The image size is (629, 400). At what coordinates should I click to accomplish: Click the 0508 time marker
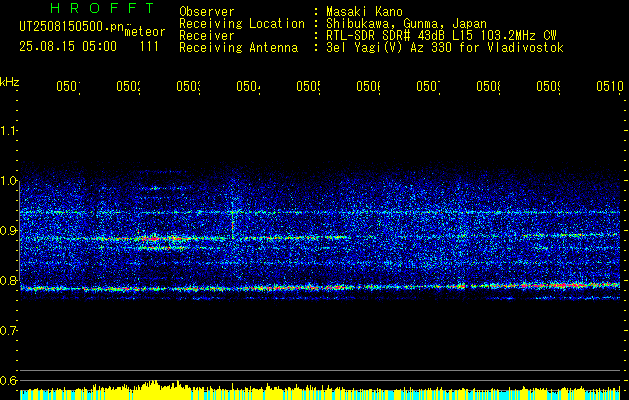489,86
